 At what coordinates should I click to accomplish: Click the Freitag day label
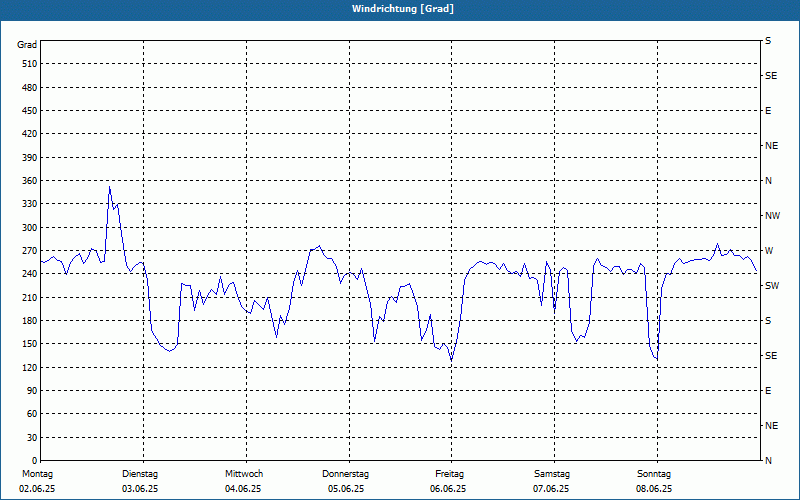(449, 474)
